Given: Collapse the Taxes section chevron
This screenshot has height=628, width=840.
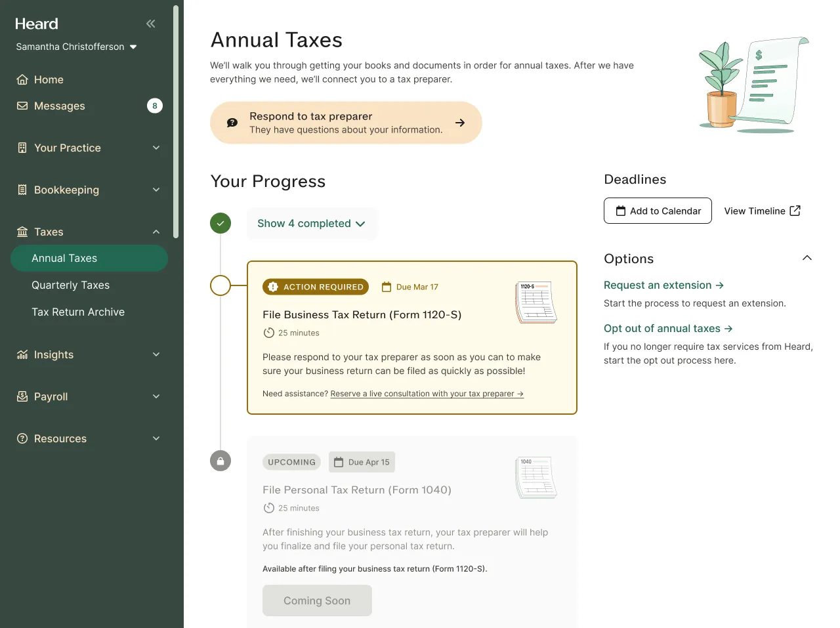Looking at the screenshot, I should (156, 232).
